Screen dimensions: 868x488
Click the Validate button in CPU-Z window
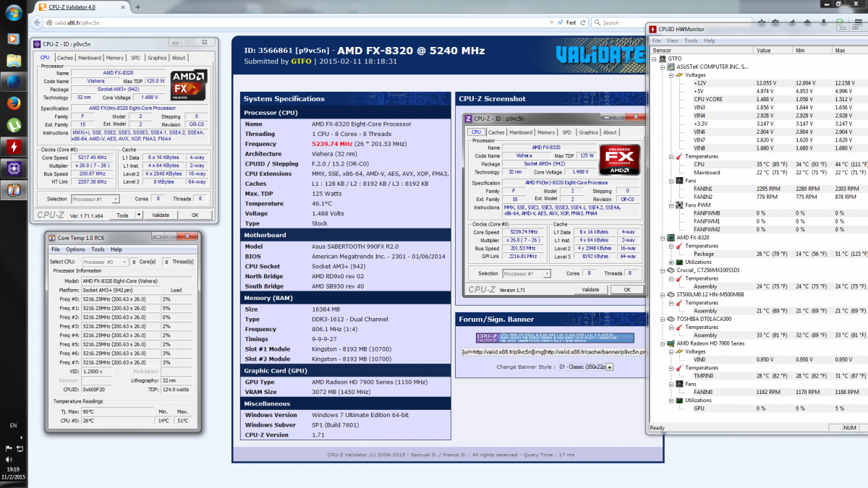click(161, 215)
